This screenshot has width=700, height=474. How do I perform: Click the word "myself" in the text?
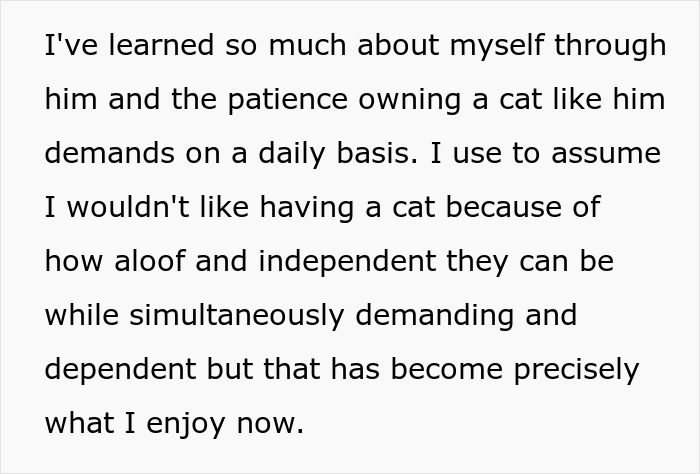497,46
